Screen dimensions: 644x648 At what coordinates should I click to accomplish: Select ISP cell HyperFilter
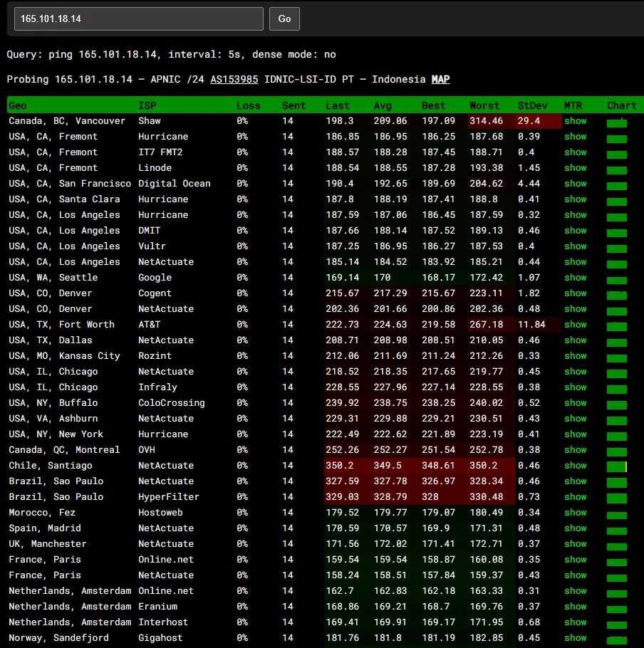[x=169, y=497]
